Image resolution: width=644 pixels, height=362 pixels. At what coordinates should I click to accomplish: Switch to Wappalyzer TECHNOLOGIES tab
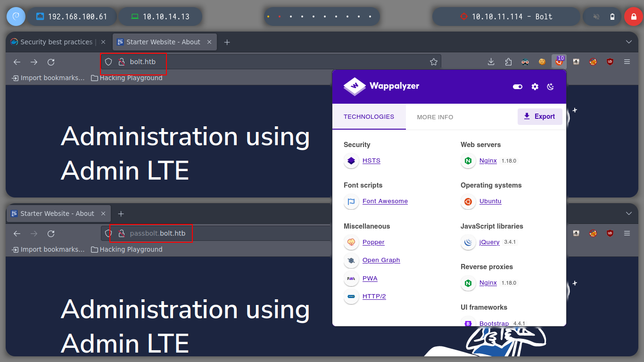tap(369, 116)
